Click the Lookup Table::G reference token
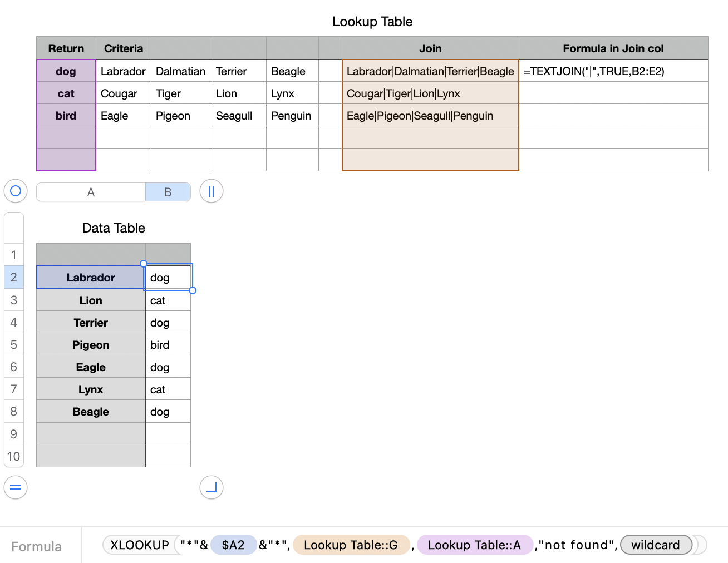 [x=351, y=545]
